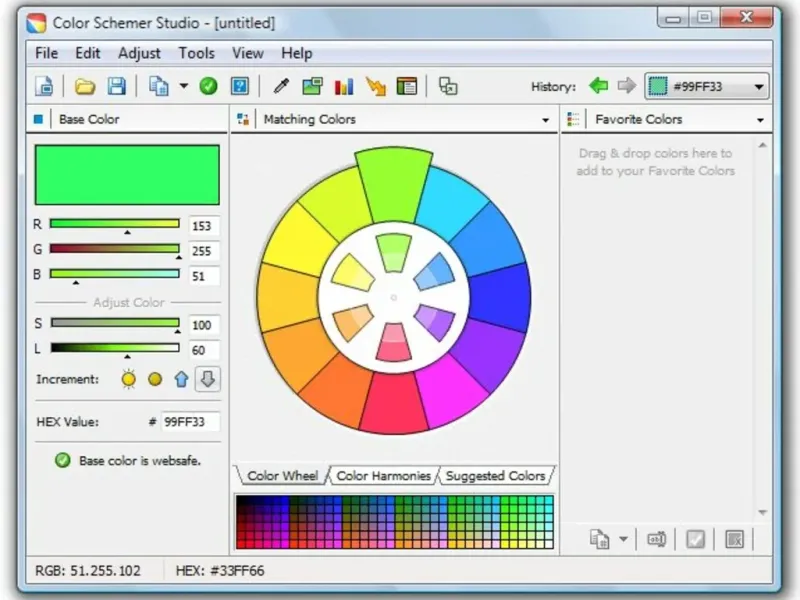Expand the Favorite Colors dropdown arrow
Screen dimensions: 800x600
pos(760,120)
